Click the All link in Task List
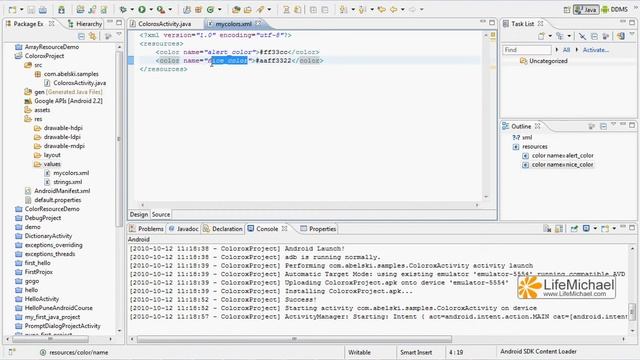 (566, 50)
